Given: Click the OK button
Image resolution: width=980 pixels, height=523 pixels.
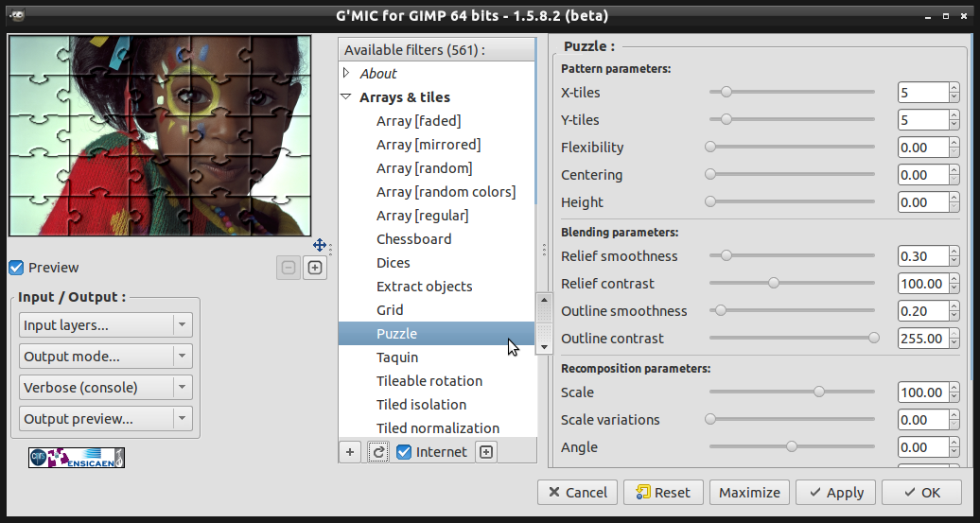Looking at the screenshot, I should pyautogui.click(x=922, y=493).
